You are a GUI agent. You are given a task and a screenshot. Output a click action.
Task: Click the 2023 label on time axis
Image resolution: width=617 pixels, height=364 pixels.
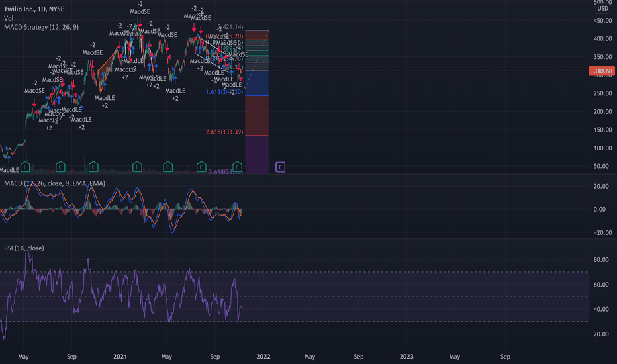click(x=406, y=357)
